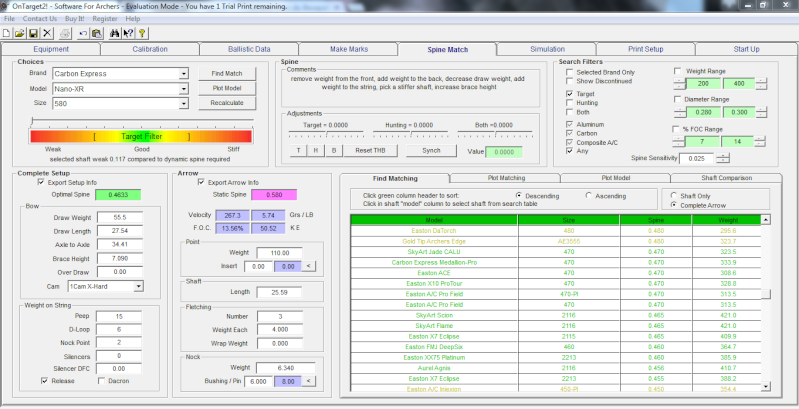The height and width of the screenshot is (409, 799).
Task: Increase the Spine Sensitivity stepper
Action: (x=723, y=155)
